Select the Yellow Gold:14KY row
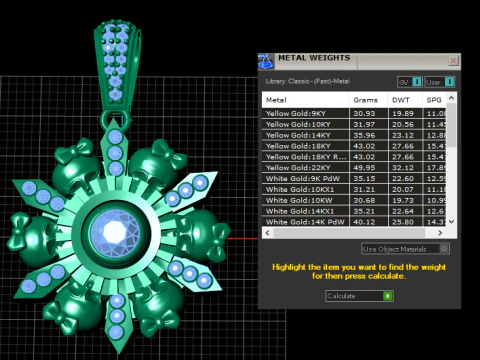The height and width of the screenshot is (360, 480). (x=354, y=135)
